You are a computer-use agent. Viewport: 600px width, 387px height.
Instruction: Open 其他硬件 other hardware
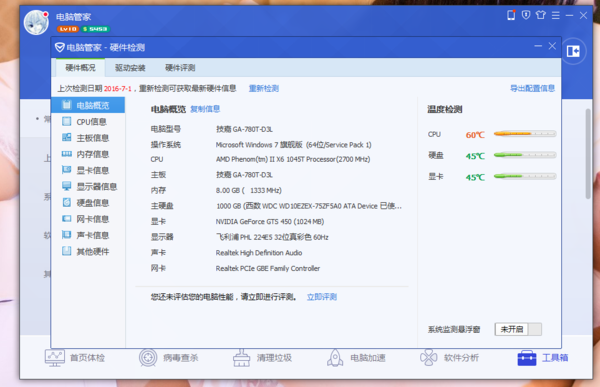click(88, 251)
